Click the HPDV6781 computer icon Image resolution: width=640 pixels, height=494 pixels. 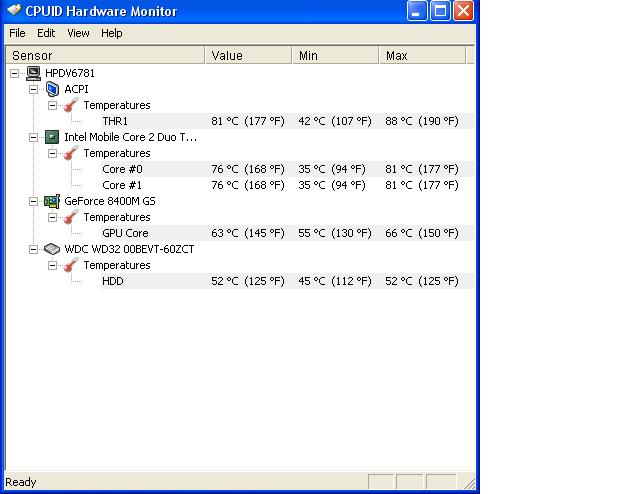tap(33, 73)
